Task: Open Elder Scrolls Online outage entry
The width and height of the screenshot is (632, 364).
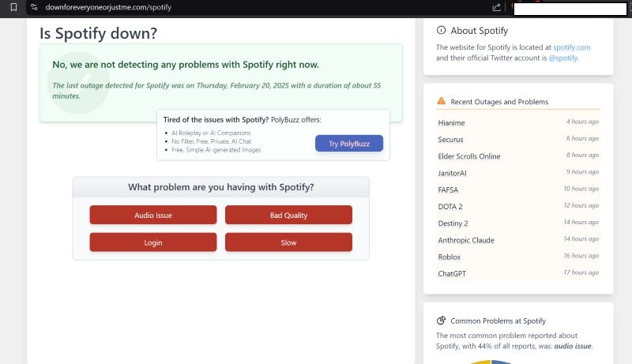Action: (x=469, y=156)
